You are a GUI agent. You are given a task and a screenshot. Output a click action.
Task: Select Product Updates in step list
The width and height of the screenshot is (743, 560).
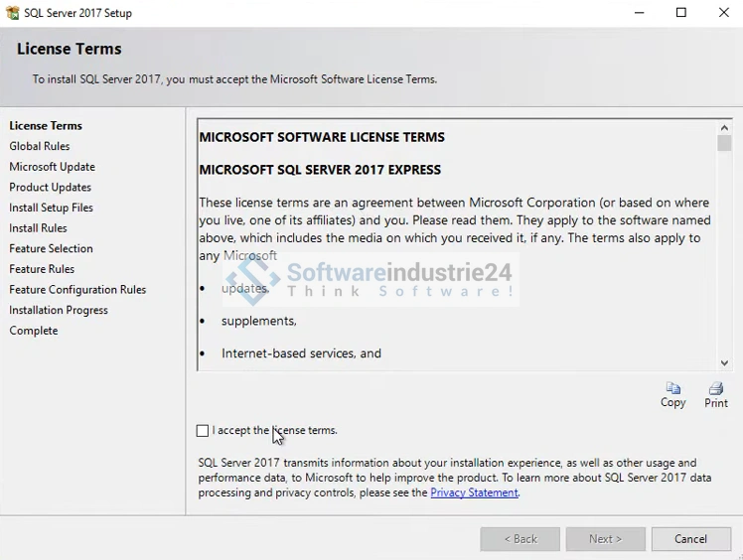tap(51, 188)
